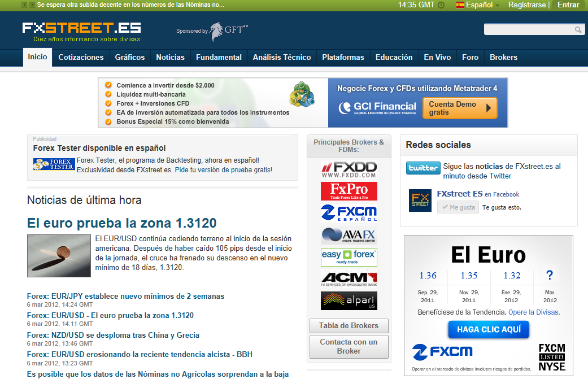
Task: Open the En Vivo menu item
Action: (437, 57)
